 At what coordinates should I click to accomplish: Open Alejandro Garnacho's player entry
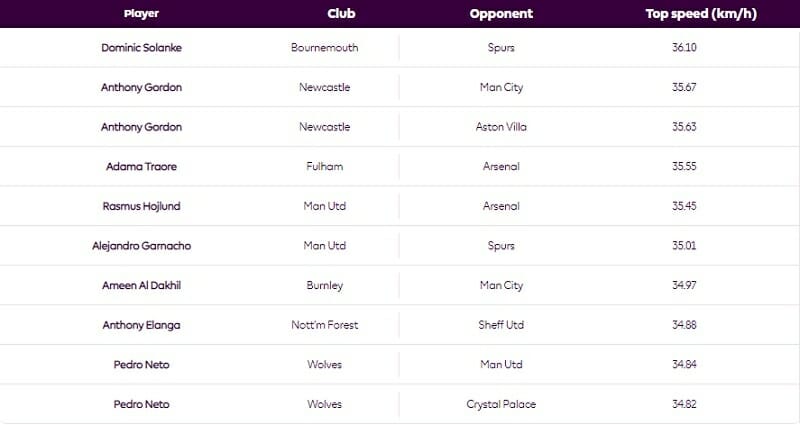pyautogui.click(x=141, y=246)
